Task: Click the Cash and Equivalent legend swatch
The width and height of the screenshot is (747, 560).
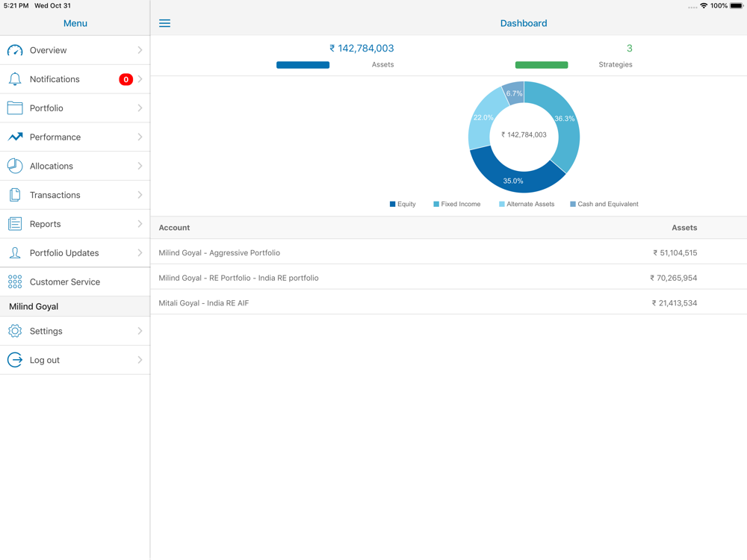Action: pyautogui.click(x=573, y=205)
